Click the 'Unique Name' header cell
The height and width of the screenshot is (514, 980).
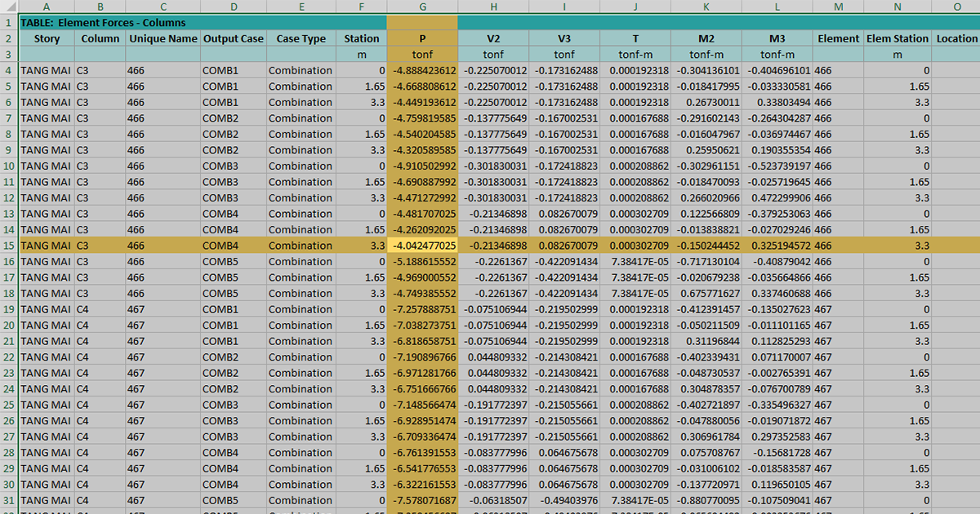163,38
